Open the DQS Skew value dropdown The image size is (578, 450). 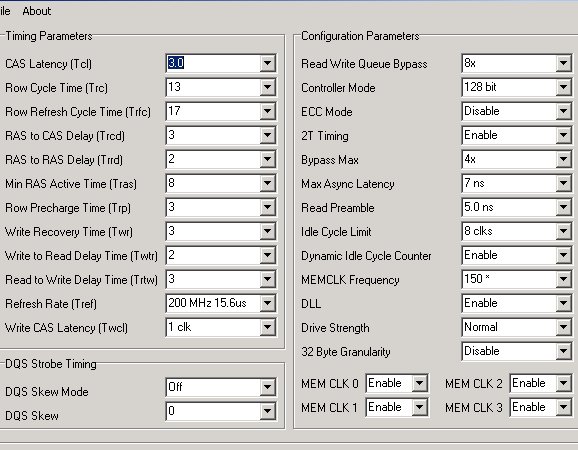click(268, 411)
